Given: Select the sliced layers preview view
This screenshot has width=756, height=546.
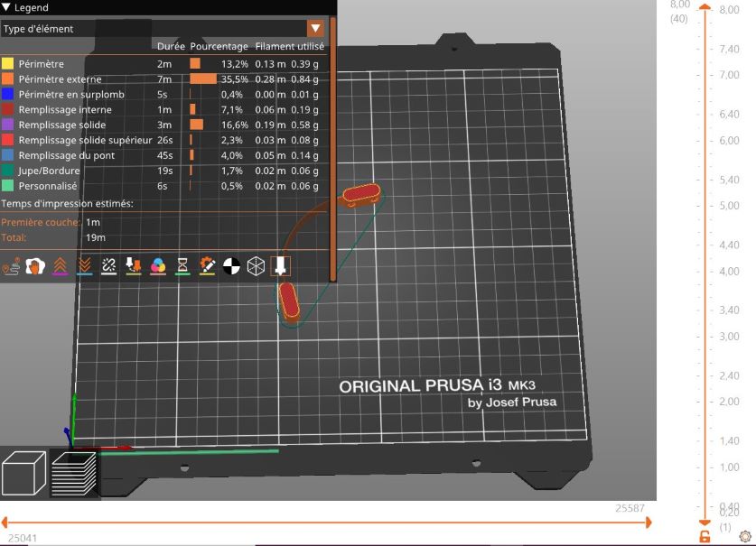Looking at the screenshot, I should pos(74,473).
